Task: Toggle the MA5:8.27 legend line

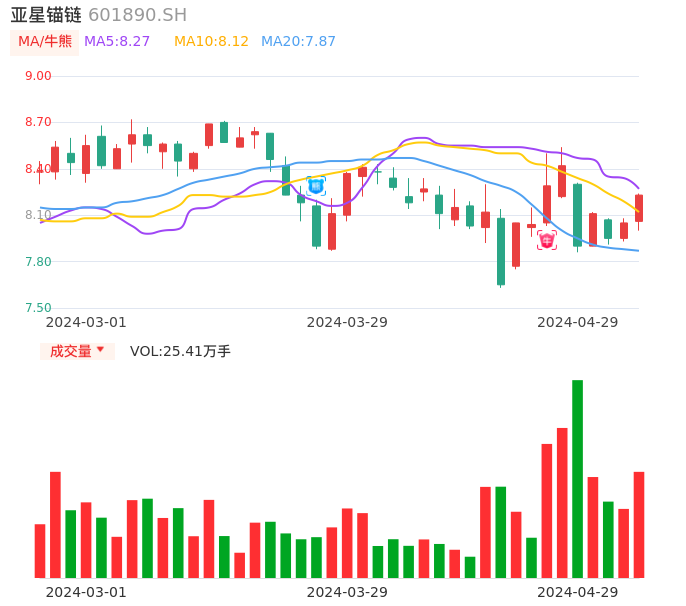Action: click(x=117, y=42)
